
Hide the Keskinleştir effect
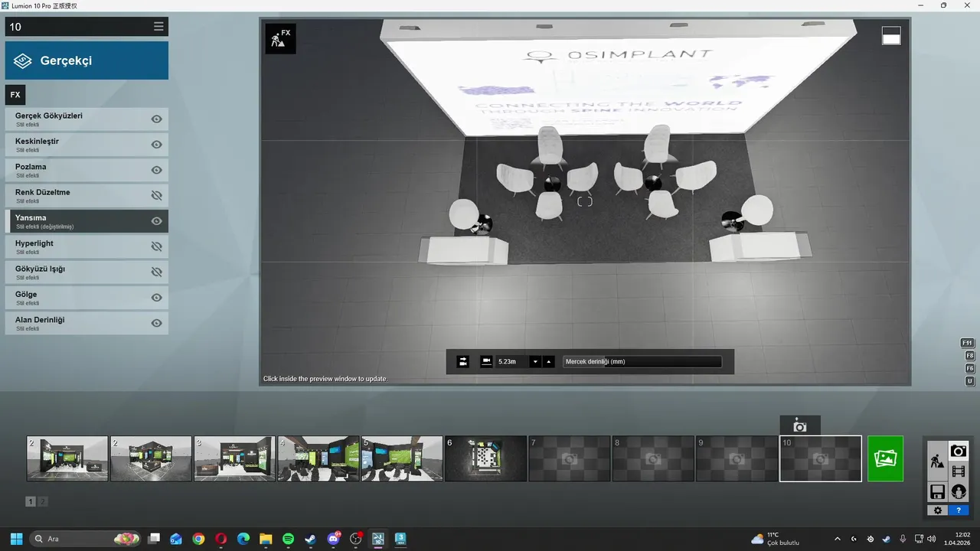point(156,145)
